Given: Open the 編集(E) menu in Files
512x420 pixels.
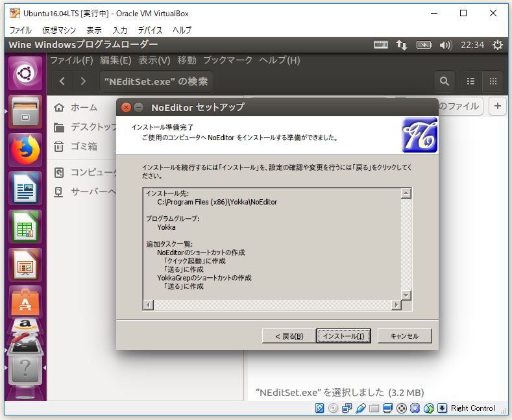Looking at the screenshot, I should click(116, 60).
